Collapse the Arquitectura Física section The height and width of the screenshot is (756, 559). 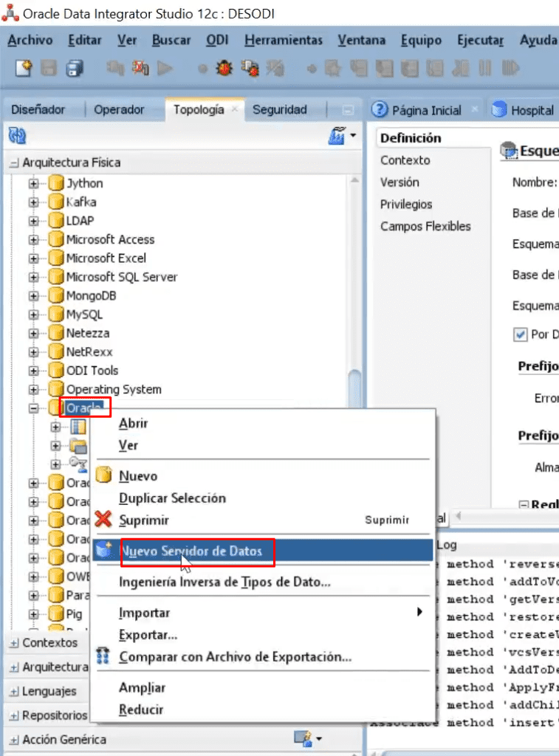tap(15, 163)
